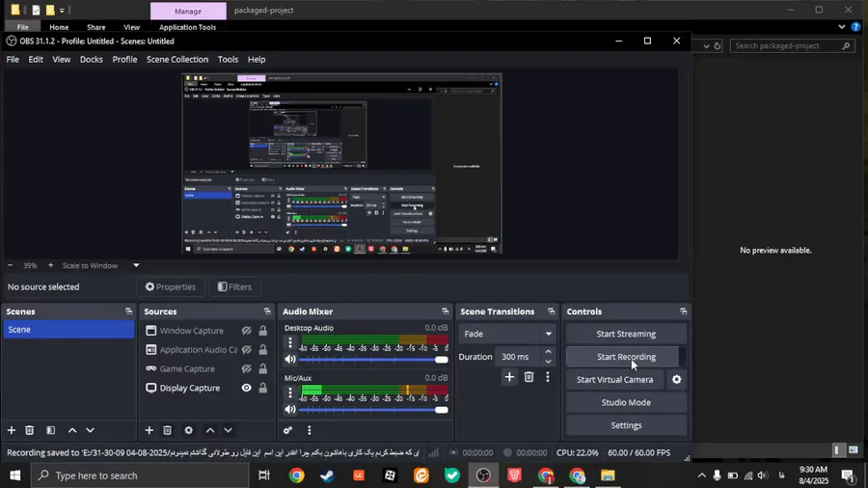The width and height of the screenshot is (868, 488).
Task: Pop out the Scenes dock
Action: 128,312
